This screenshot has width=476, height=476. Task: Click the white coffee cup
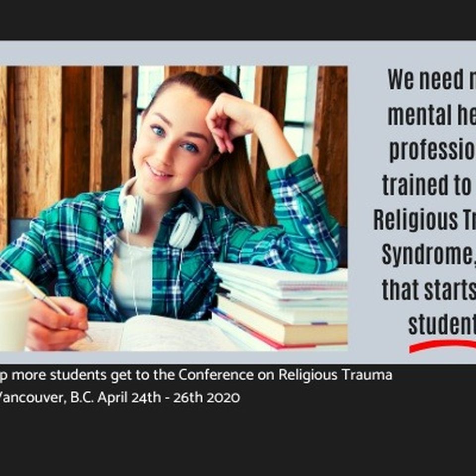point(14,316)
